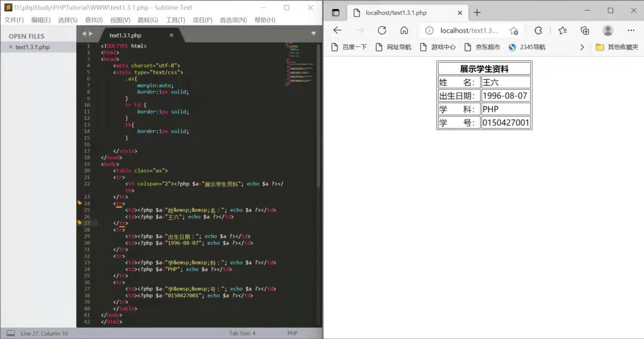
Task: Open the favorites list icon
Action: click(x=563, y=30)
